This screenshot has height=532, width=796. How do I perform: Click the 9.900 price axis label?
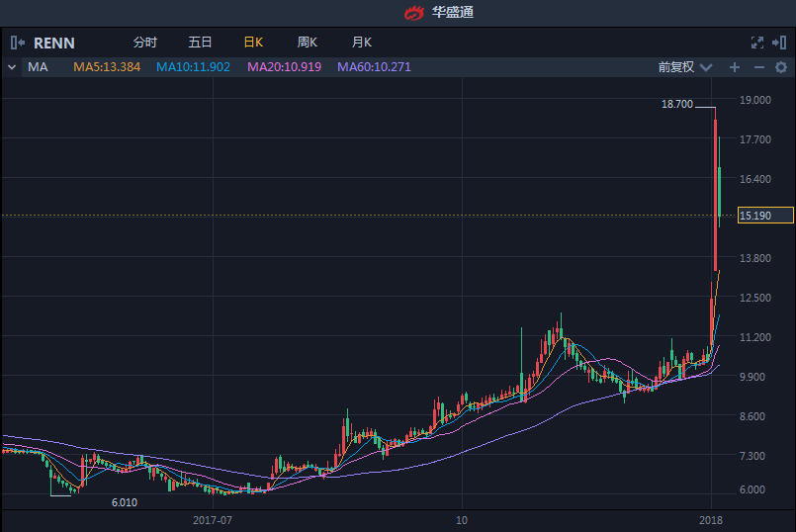click(754, 377)
